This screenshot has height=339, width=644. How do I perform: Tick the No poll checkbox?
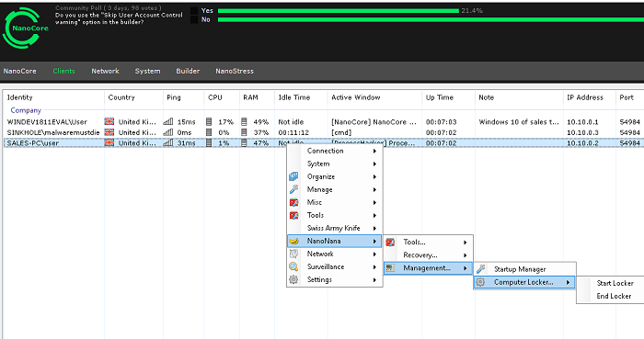(x=194, y=19)
